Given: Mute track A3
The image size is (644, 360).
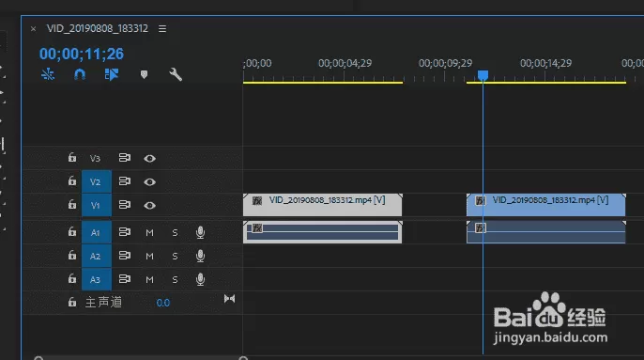Looking at the screenshot, I should coord(149,280).
